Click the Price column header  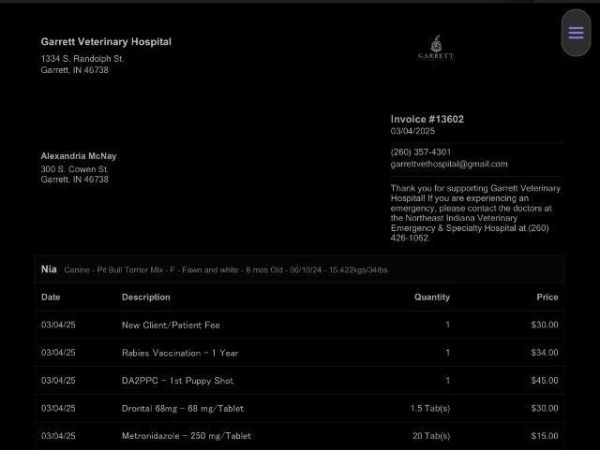click(547, 297)
